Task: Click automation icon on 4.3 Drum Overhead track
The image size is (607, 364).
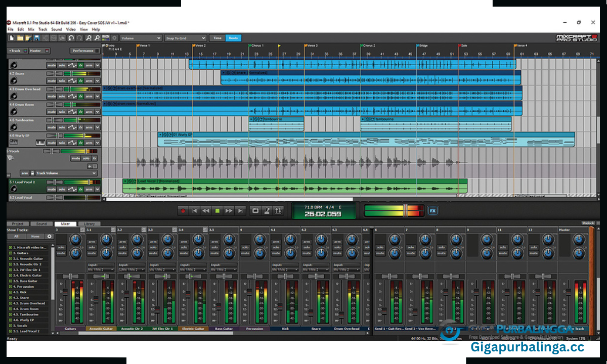Action: pyautogui.click(x=72, y=96)
